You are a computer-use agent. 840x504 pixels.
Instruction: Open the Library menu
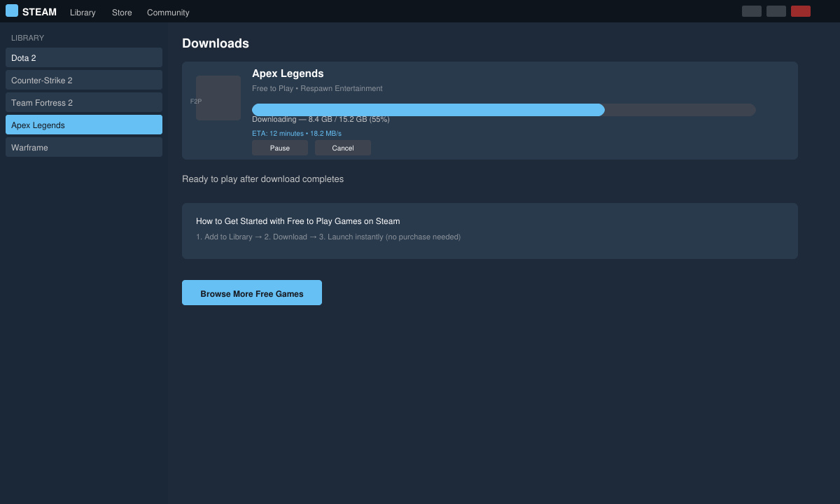point(83,13)
